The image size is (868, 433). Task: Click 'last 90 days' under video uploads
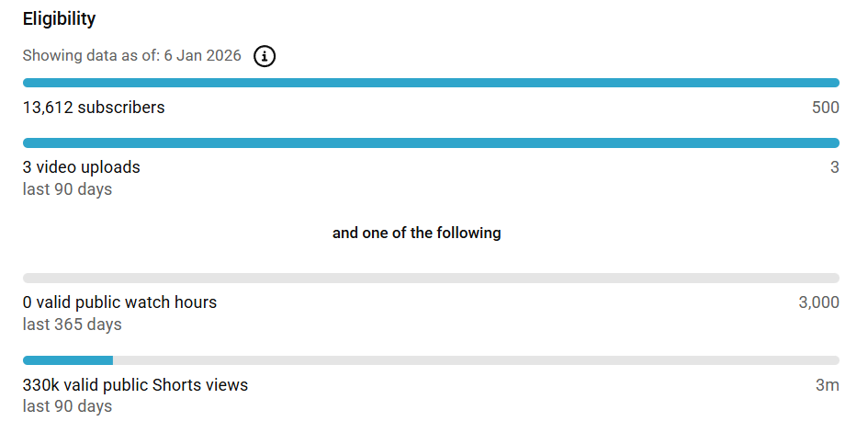[x=67, y=189]
